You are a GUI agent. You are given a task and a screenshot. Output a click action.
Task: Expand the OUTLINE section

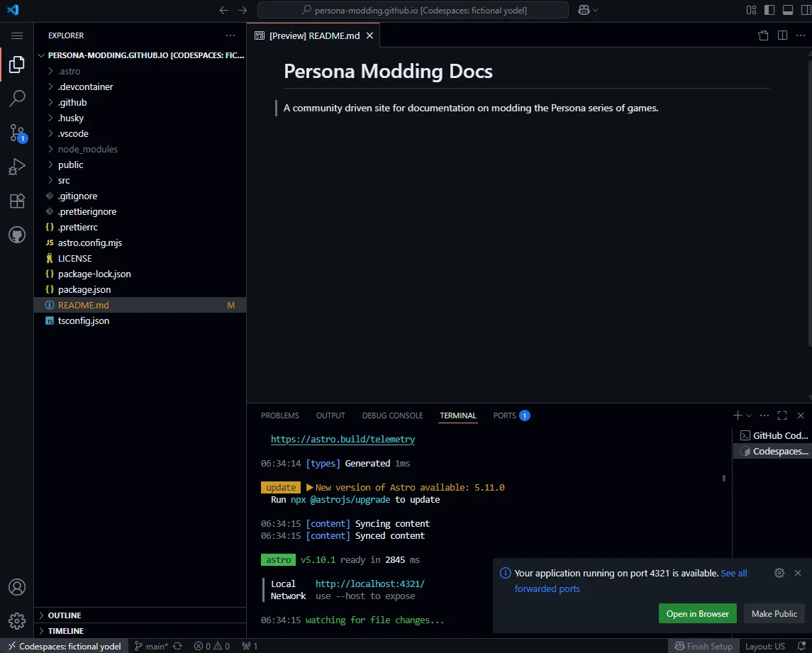coord(140,615)
